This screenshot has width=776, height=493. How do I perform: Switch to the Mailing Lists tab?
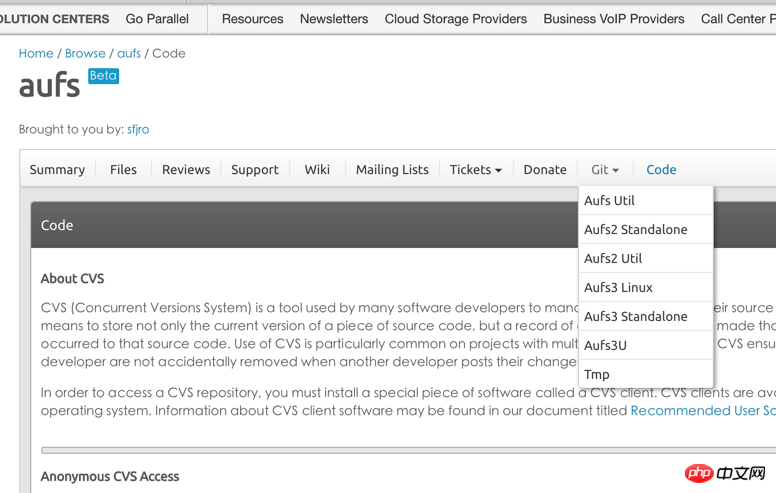point(392,170)
